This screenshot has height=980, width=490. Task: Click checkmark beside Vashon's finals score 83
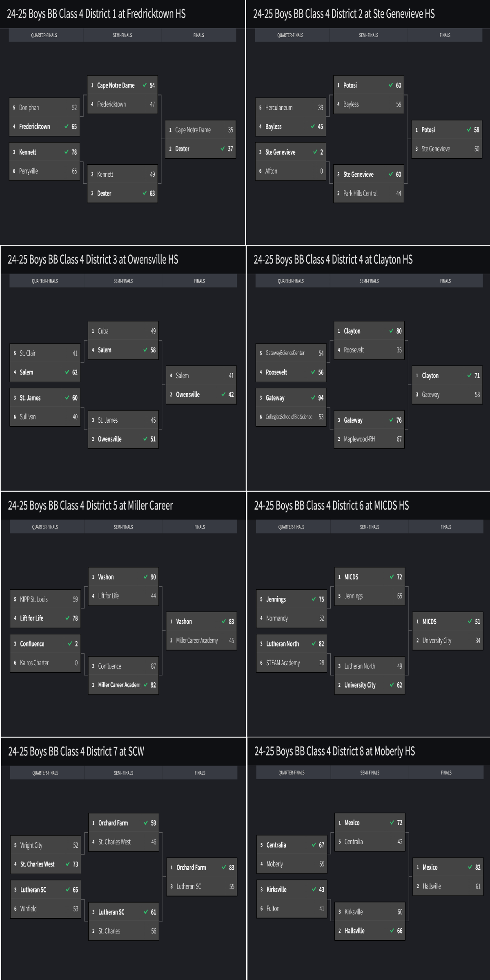(223, 621)
